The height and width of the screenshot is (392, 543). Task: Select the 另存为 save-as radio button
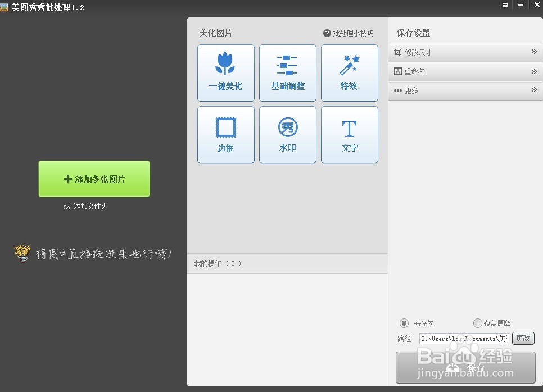pos(404,323)
